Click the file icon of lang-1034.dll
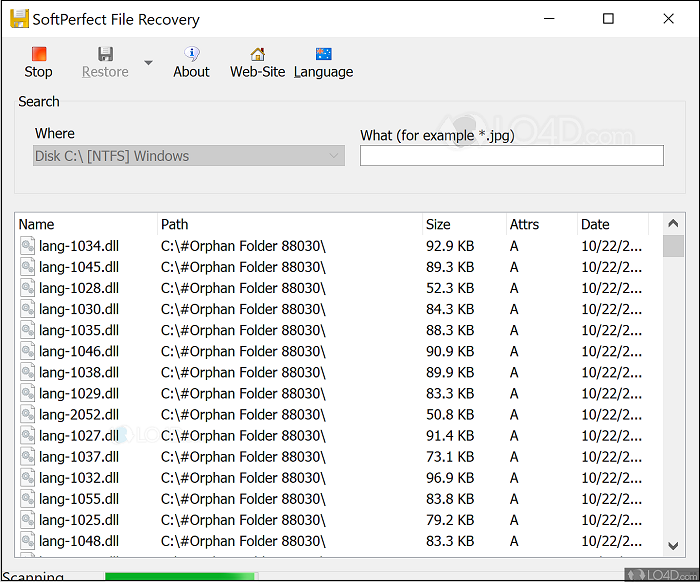This screenshot has width=700, height=582. 28,246
